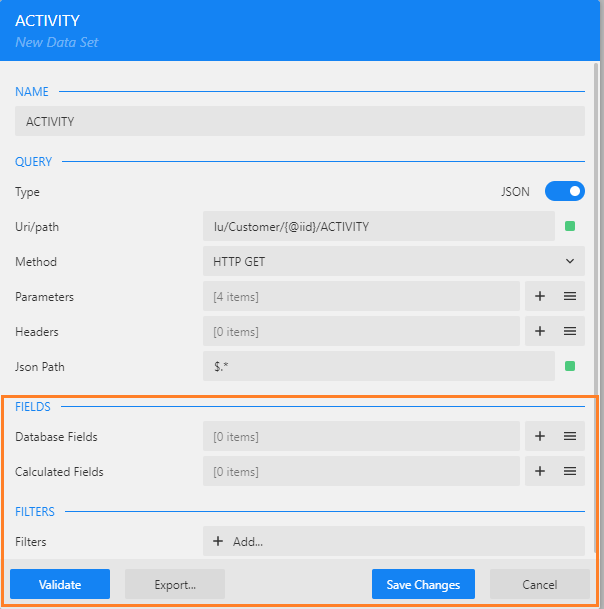Cancel the data set edits

[x=540, y=584]
